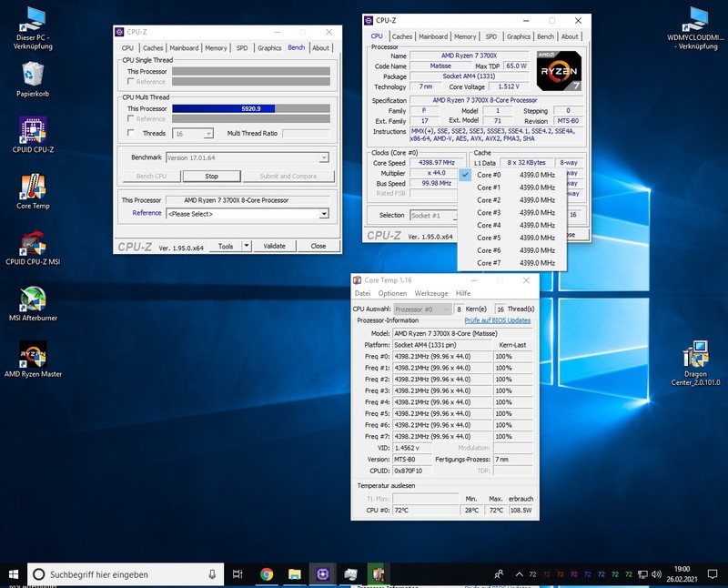Screen dimensions: 728x588
Task: Open the Hilfe menu in Core Temp
Action: point(463,293)
